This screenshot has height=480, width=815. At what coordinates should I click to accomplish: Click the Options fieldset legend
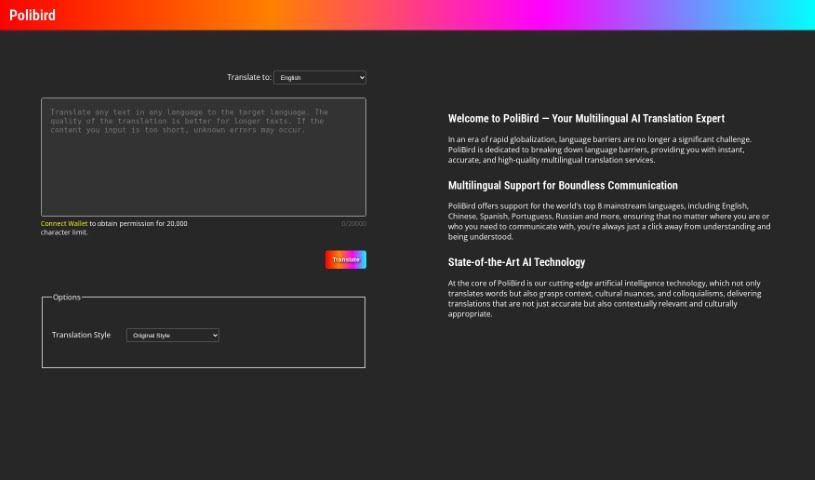click(x=67, y=297)
